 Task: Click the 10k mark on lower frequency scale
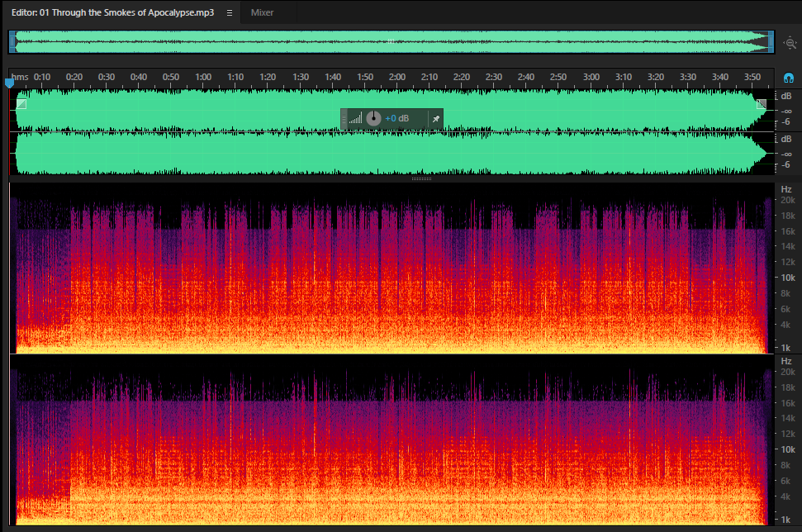pyautogui.click(x=788, y=449)
